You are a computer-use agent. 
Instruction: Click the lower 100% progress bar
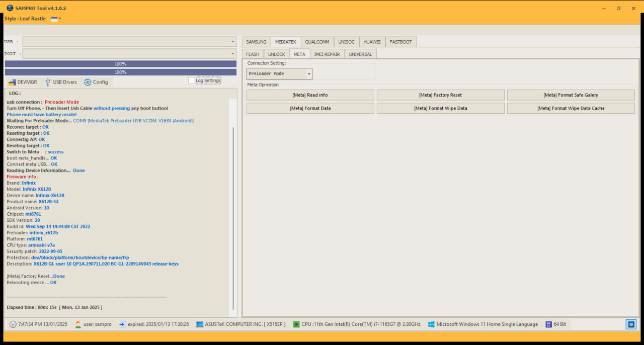point(121,72)
